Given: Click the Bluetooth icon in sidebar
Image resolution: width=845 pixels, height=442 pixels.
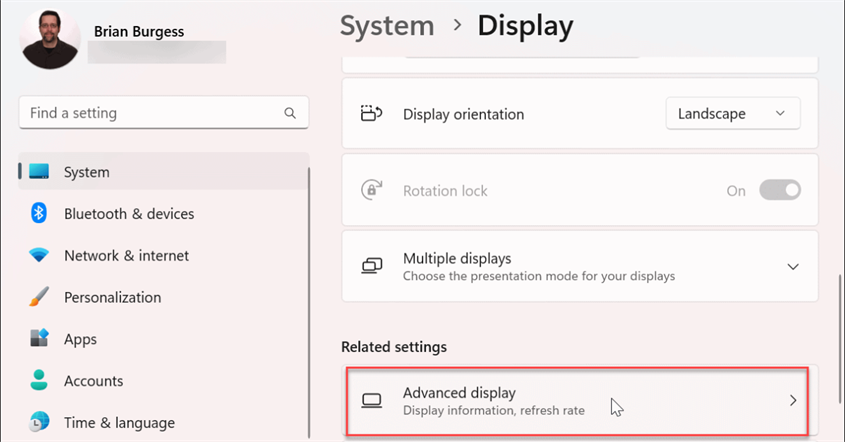Looking at the screenshot, I should pyautogui.click(x=38, y=213).
